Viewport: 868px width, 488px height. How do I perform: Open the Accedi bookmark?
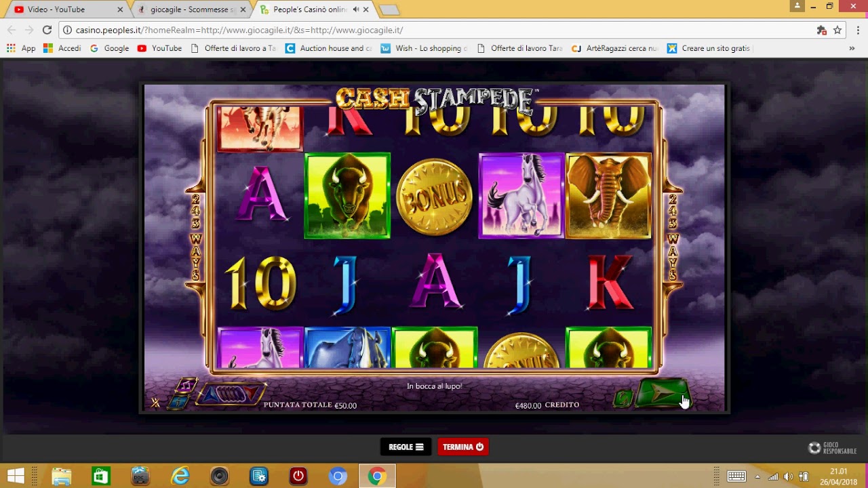62,48
